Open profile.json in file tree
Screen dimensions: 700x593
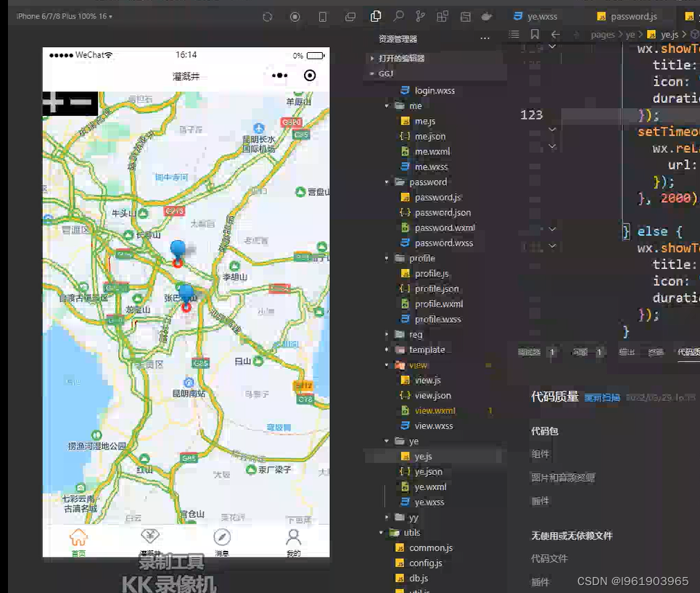[437, 289]
